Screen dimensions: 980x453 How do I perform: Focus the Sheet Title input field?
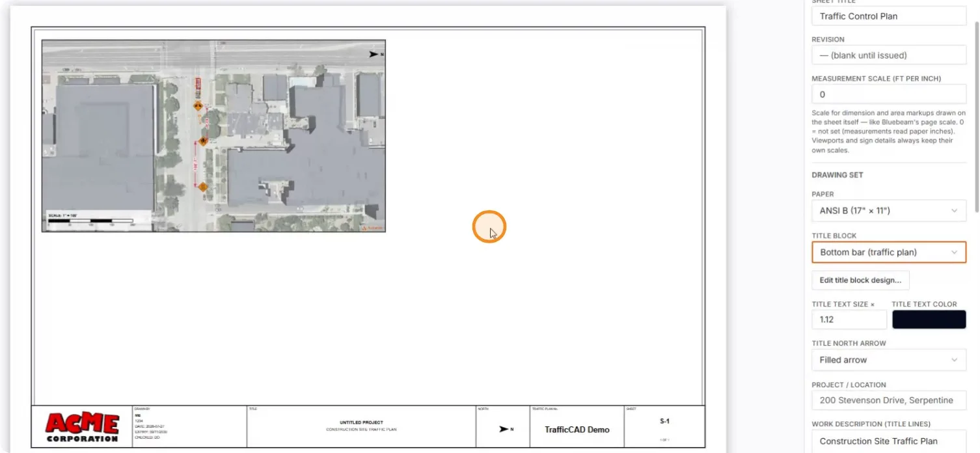(889, 16)
